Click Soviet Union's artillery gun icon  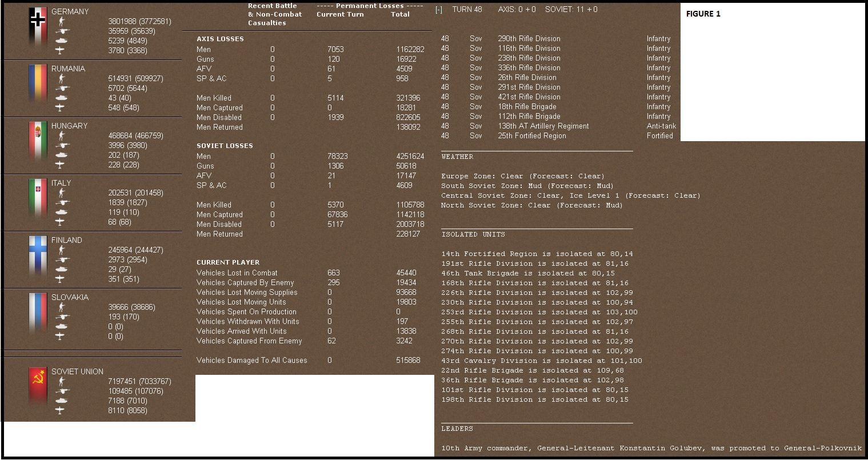(61, 391)
